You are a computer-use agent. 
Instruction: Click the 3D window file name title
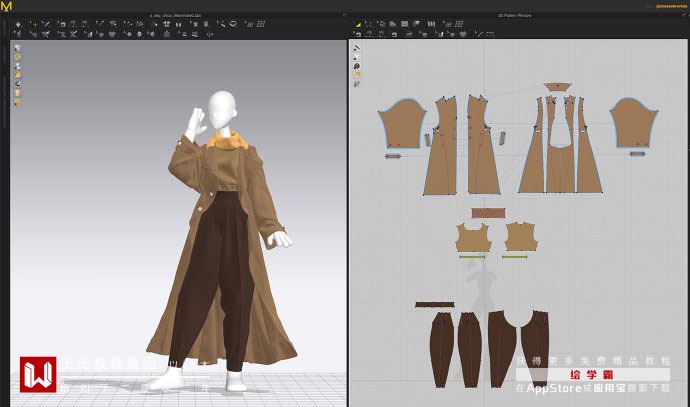[175, 15]
